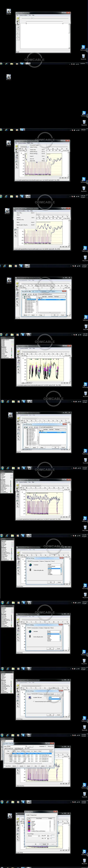
Task: Click the magenta color swatch in Display Settings
Action: point(29,831)
